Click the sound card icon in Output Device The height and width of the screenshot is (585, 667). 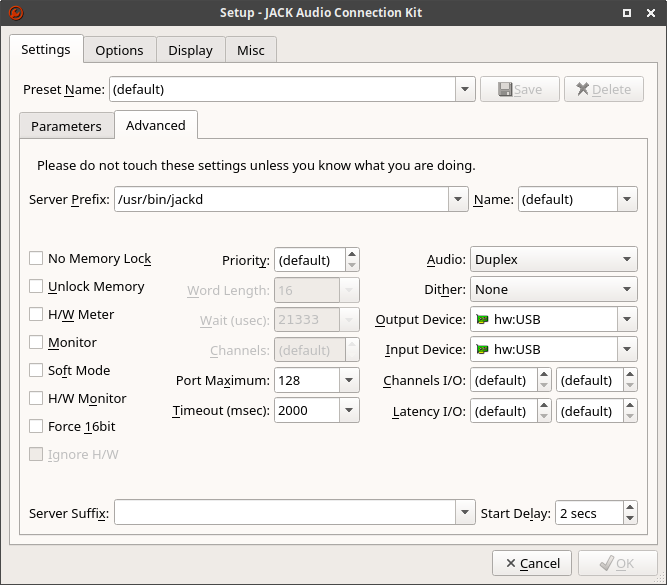482,320
